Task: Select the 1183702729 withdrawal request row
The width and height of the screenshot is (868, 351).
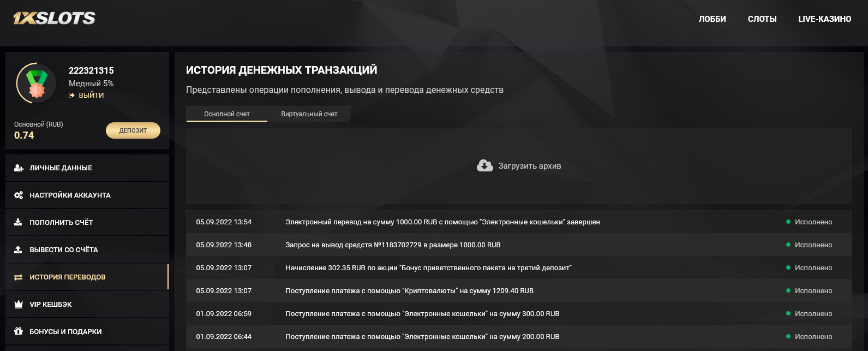Action: point(519,245)
